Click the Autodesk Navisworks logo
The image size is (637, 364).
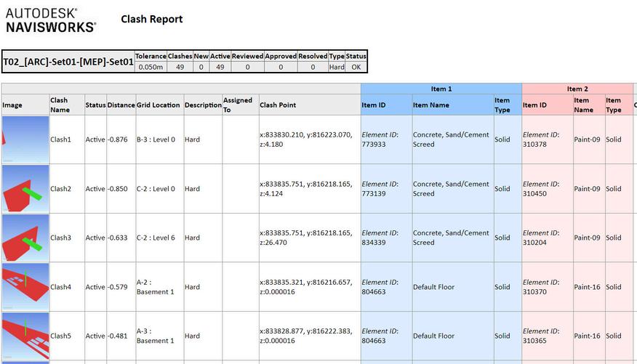[x=51, y=20]
